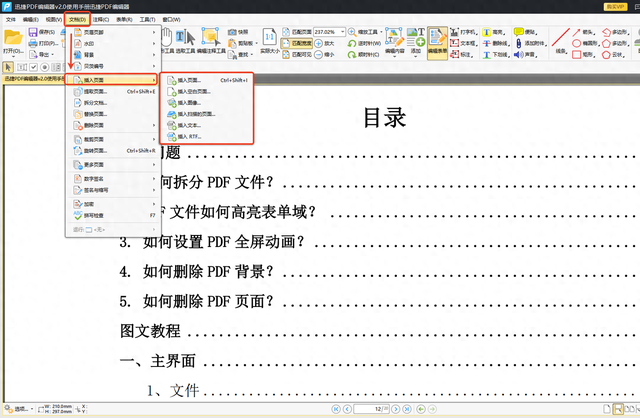Click the 匹配页面 fit page button
This screenshot has width=640, height=418.
coord(297,32)
